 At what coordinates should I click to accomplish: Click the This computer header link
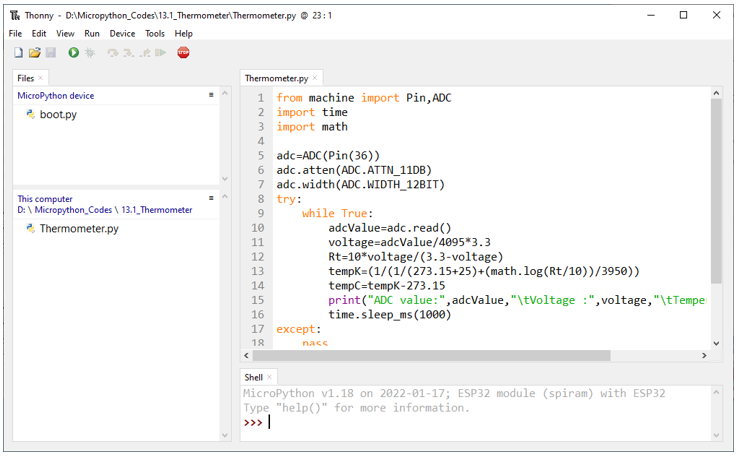(x=45, y=199)
